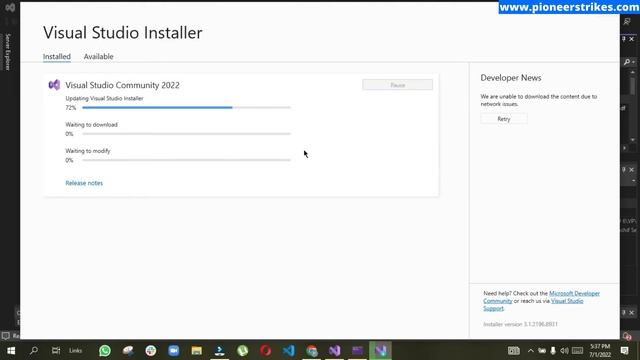
Task: Click the active Visual Studio Installer taskbar icon
Action: (x=380, y=351)
